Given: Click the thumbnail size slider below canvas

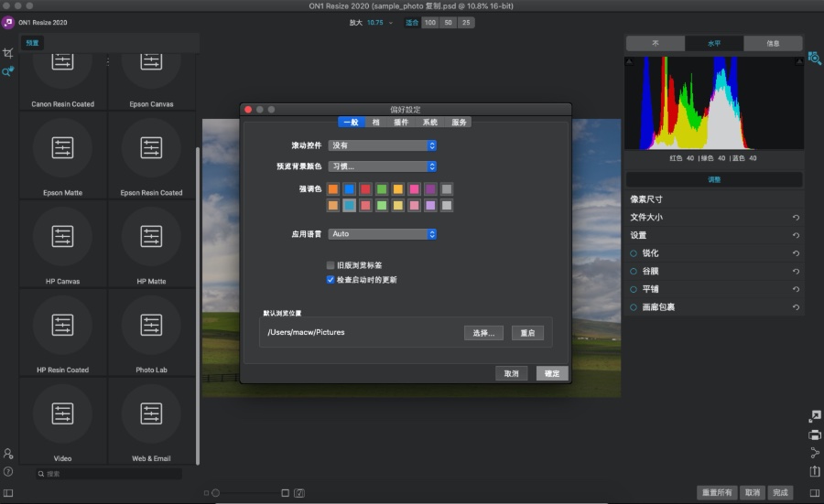Looking at the screenshot, I should 244,493.
